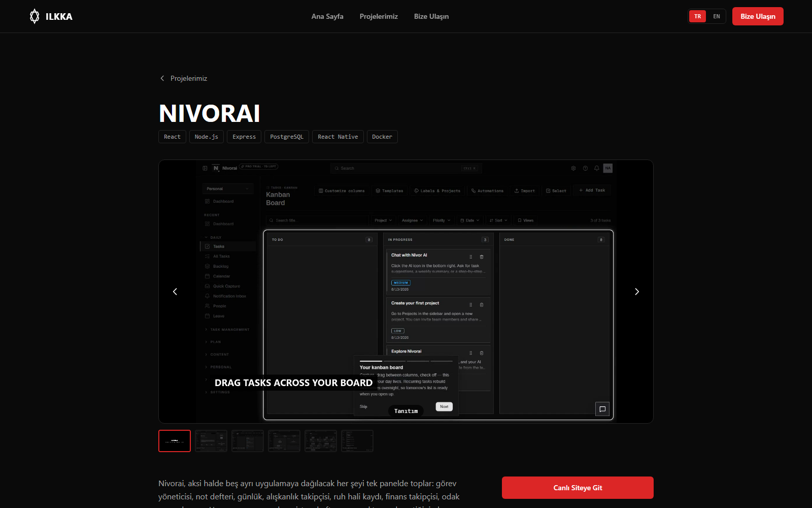Click the Express technology tag

[244, 137]
